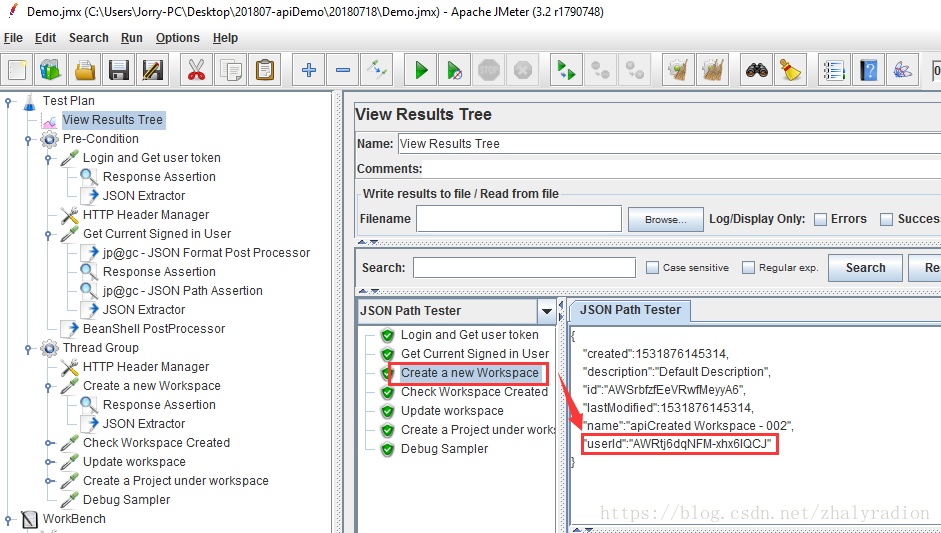Click Remote start all icon

point(567,70)
